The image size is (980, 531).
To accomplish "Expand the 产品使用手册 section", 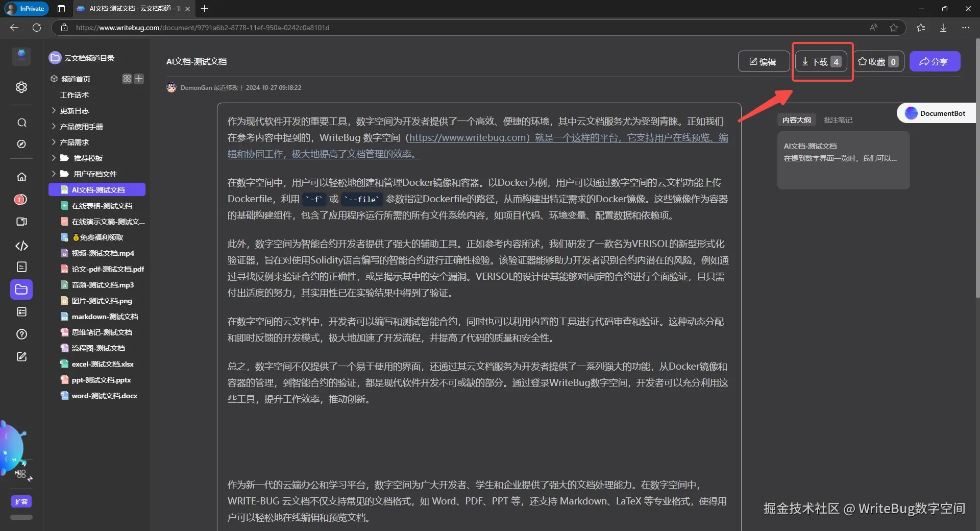I will 53,126.
